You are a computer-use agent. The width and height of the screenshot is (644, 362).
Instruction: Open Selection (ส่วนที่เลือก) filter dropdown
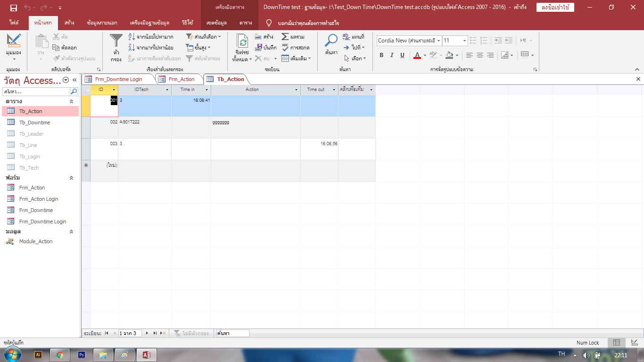tap(203, 37)
